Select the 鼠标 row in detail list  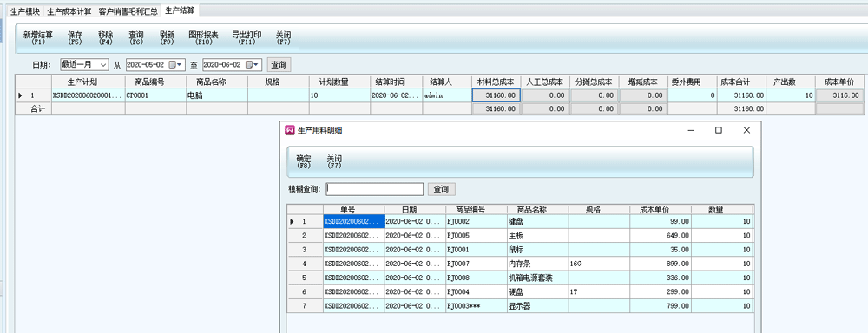click(x=520, y=250)
